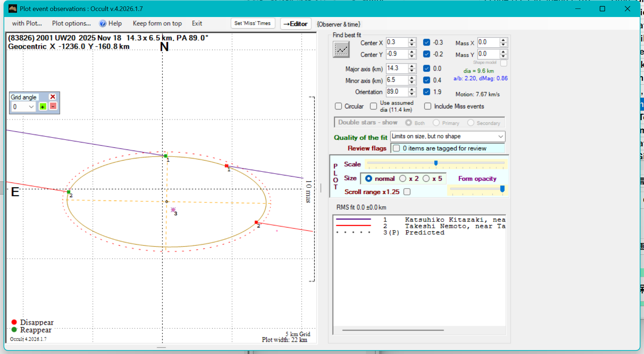Decrease the Orientation value with down arrow

412,94
